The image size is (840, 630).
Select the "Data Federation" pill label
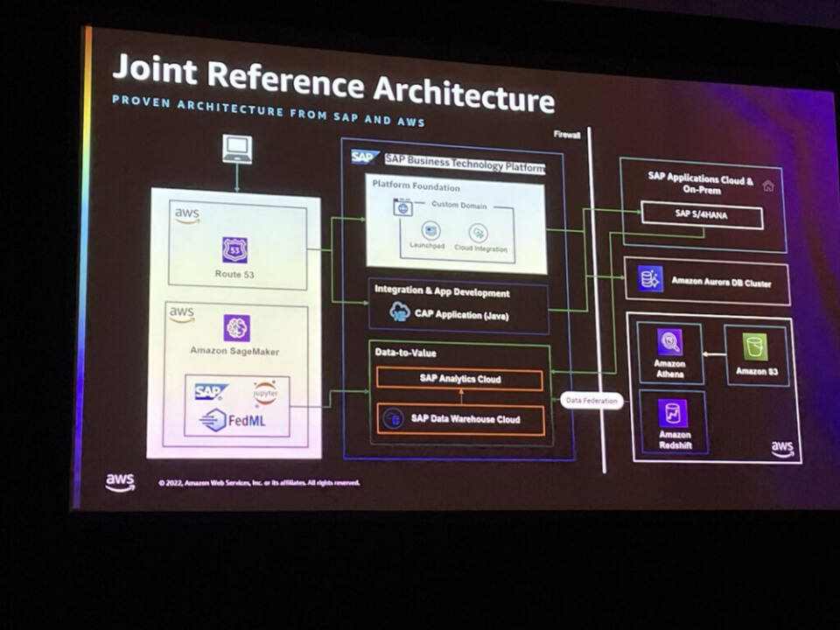[592, 400]
